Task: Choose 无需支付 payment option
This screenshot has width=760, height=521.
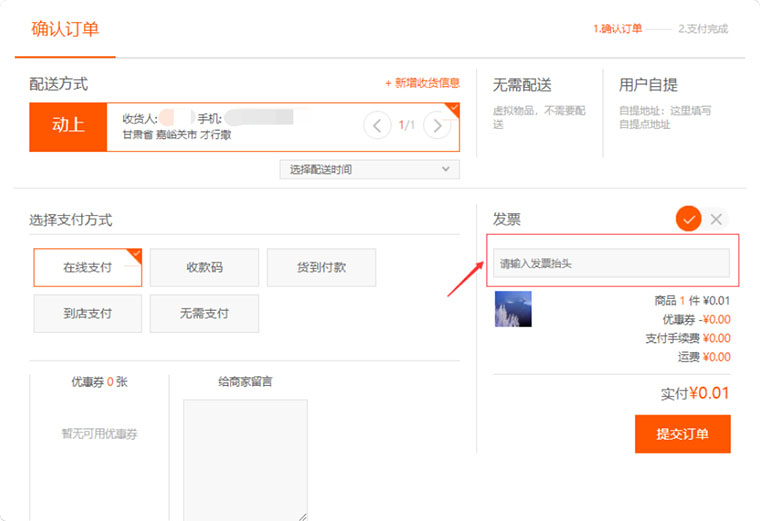Action: point(204,314)
